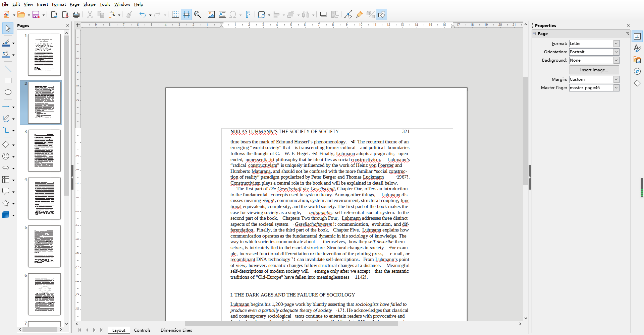
Task: Click the Paste clipboard icon
Action: pos(112,14)
